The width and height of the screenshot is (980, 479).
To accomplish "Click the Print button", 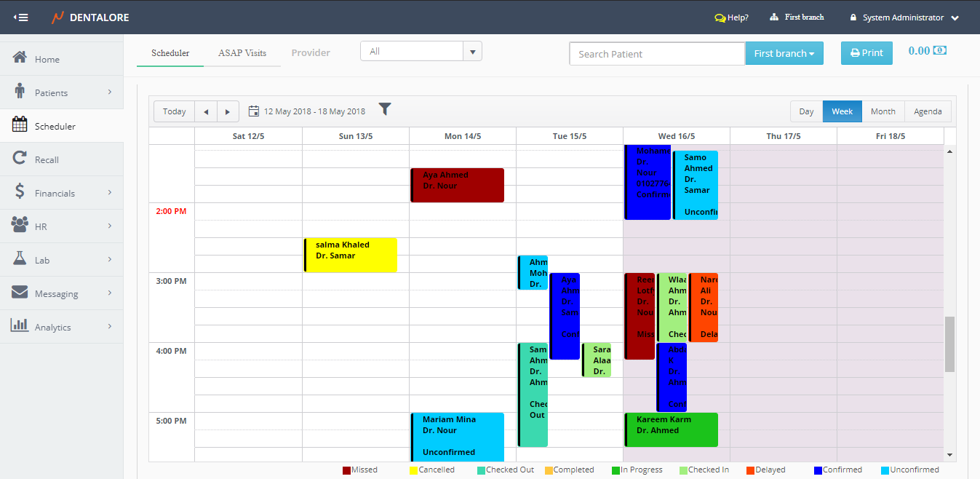I will pyautogui.click(x=867, y=53).
